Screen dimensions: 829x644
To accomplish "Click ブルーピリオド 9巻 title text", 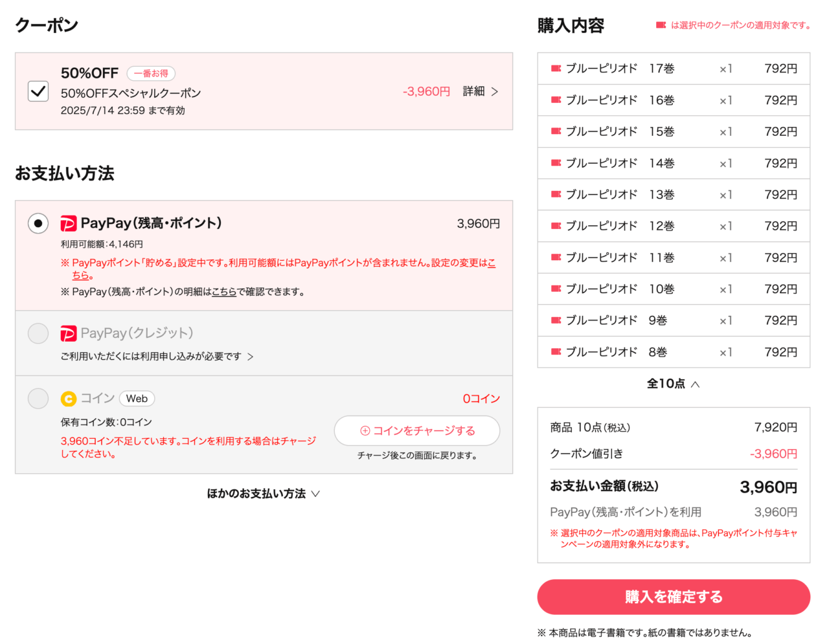I will [617, 320].
